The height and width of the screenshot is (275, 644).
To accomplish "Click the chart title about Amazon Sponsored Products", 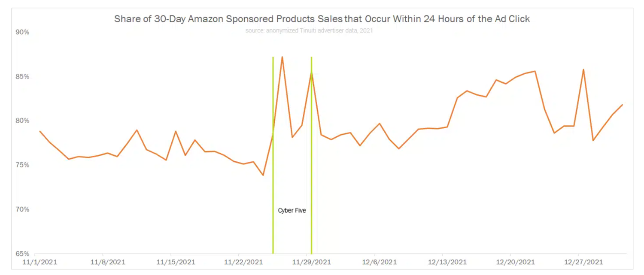I will tap(322, 20).
